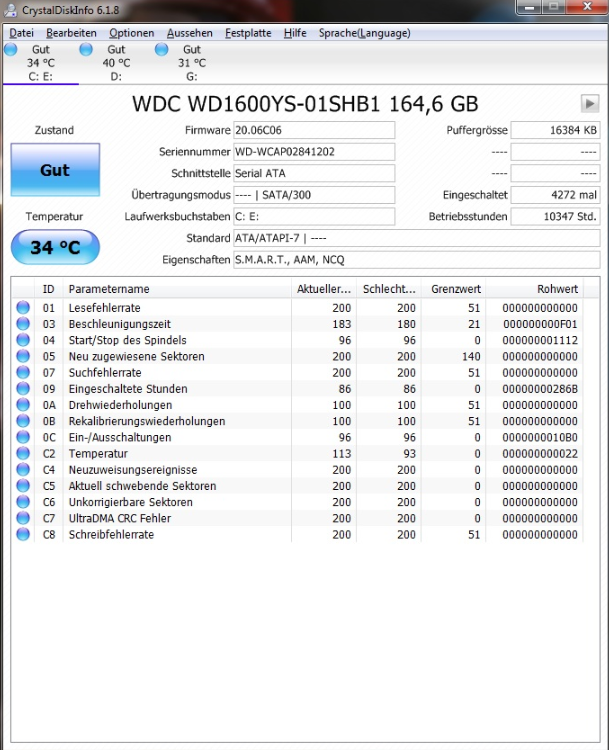Click the CrystalDiskInfo title bar icon
This screenshot has width=609, height=750.
10,10
